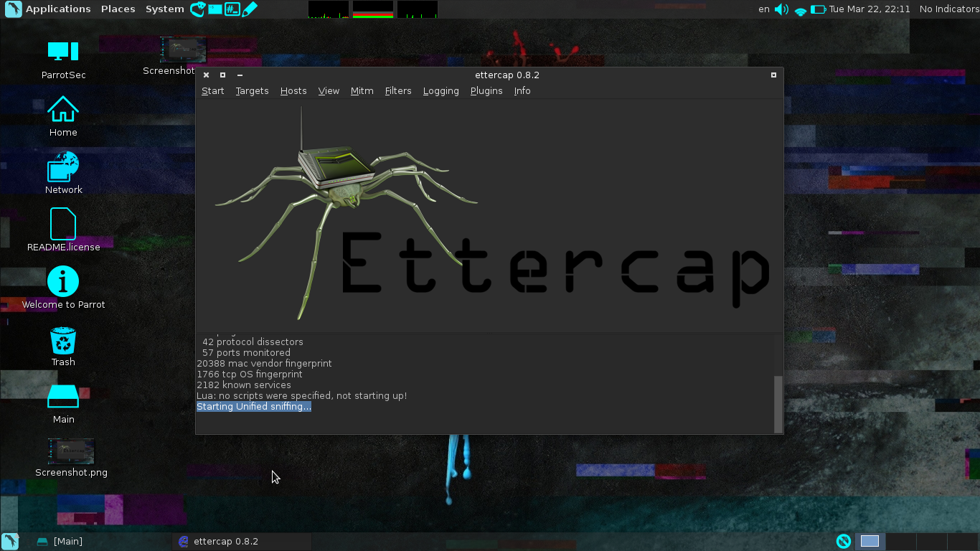Open the Filters menu in ettercap
Image resolution: width=980 pixels, height=551 pixels.
tap(398, 91)
